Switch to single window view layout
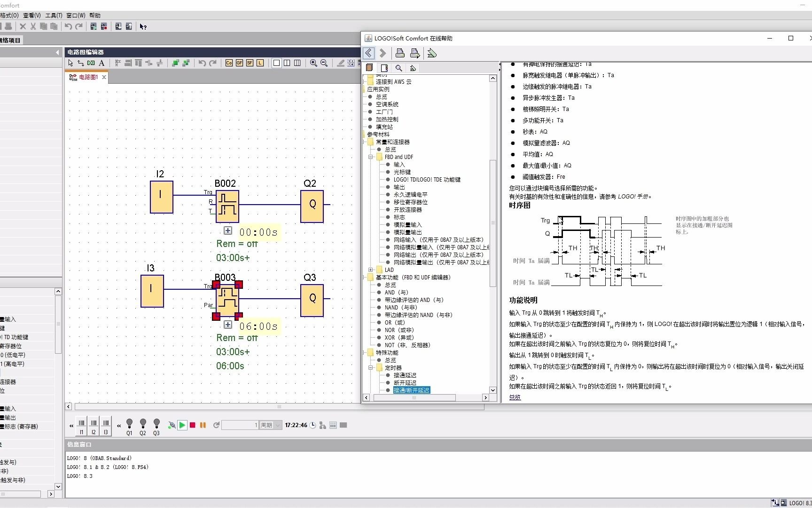This screenshot has height=508, width=812. pos(277,63)
